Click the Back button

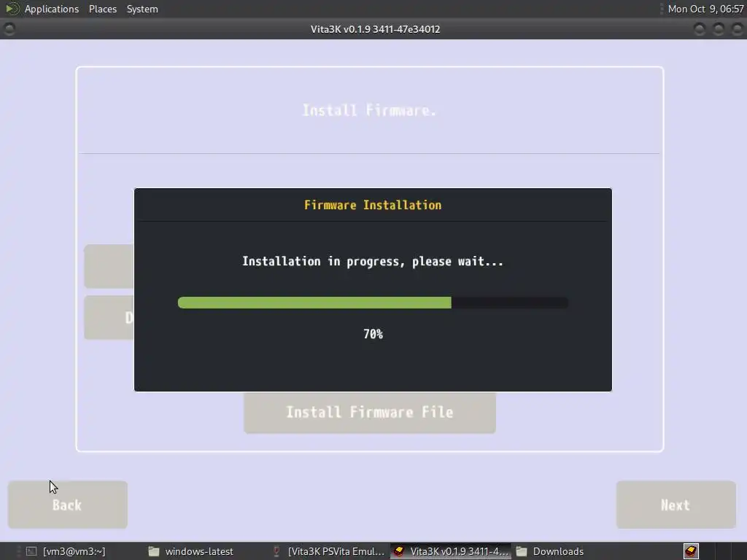pyautogui.click(x=68, y=505)
